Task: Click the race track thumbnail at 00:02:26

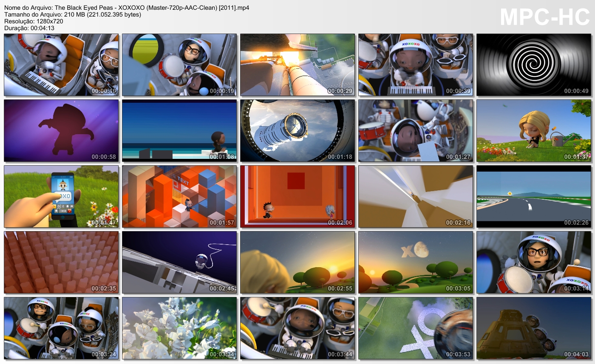Action: coord(534,197)
